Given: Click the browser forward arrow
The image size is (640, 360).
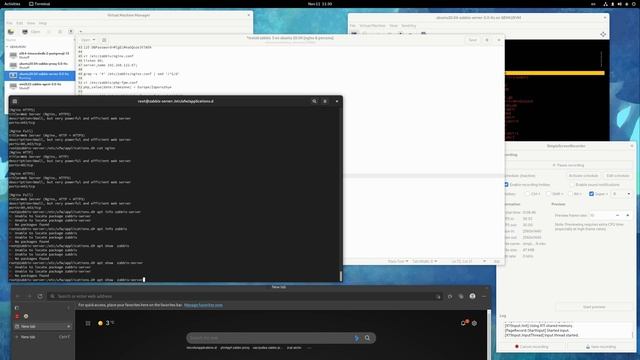Looking at the screenshot, I should [29, 296].
